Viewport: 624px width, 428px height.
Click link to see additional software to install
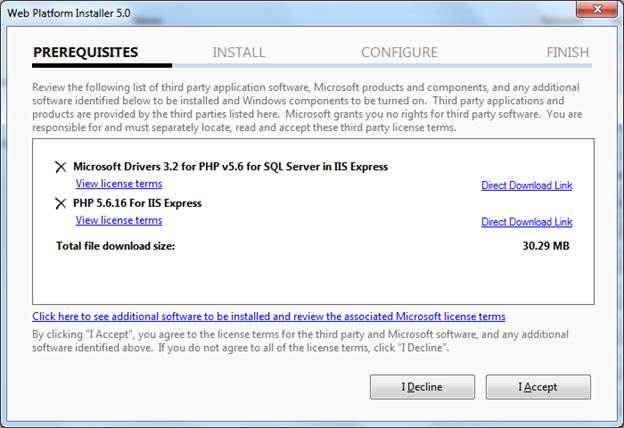tap(269, 316)
